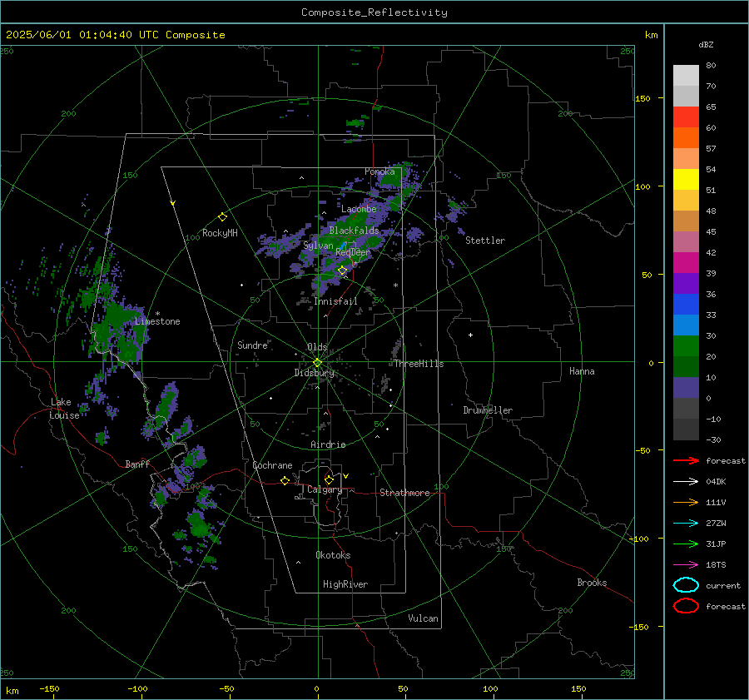Click the ThreeHills town label
Screen dimensions: 749x700
(x=419, y=364)
